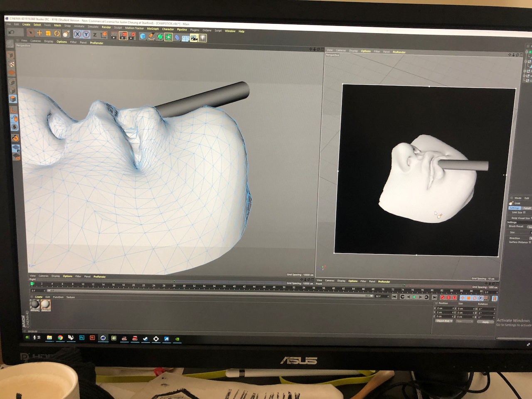
Task: Click Options in the Front viewport menu
Action: [353, 281]
